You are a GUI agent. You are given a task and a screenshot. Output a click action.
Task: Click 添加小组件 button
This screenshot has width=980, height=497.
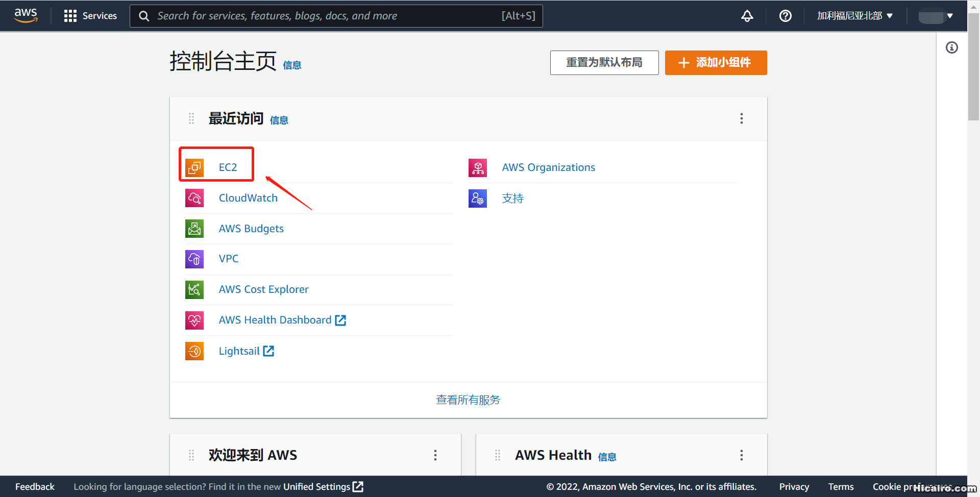coord(716,63)
